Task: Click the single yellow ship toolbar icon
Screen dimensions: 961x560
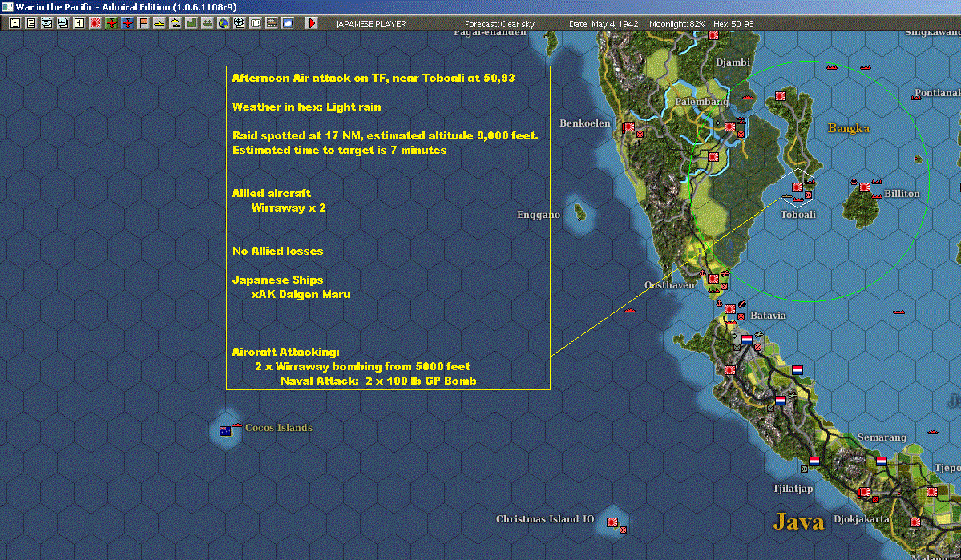Action: [x=159, y=23]
